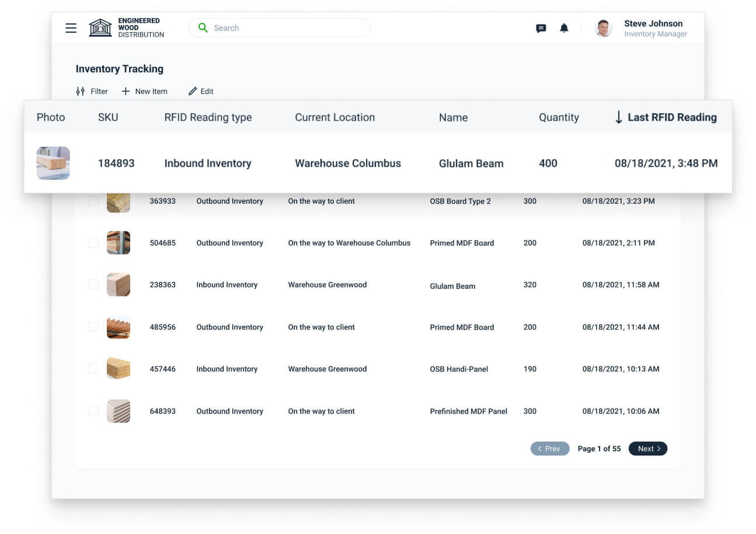Check the box for SKU 363933
This screenshot has width=756, height=534.
pos(93,201)
